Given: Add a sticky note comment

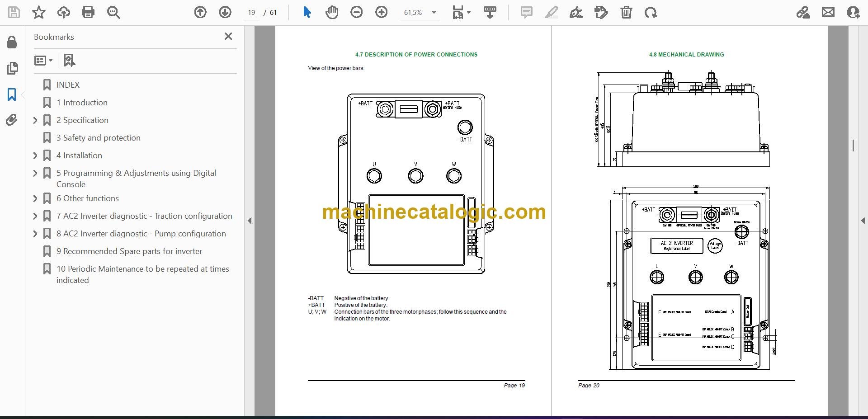Looking at the screenshot, I should pyautogui.click(x=527, y=13).
